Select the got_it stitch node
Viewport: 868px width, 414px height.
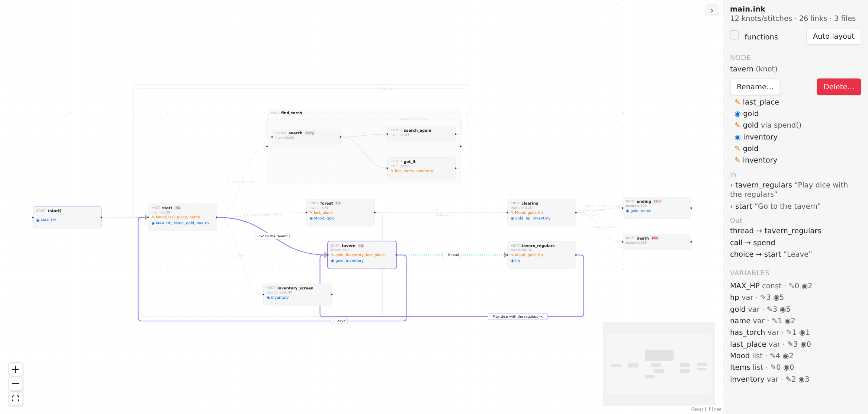421,168
